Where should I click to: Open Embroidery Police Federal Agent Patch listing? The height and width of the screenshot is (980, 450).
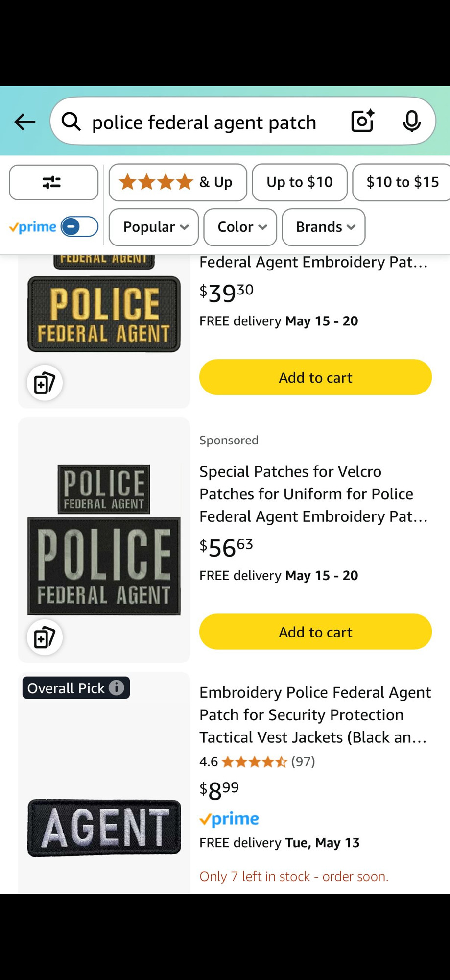point(315,714)
